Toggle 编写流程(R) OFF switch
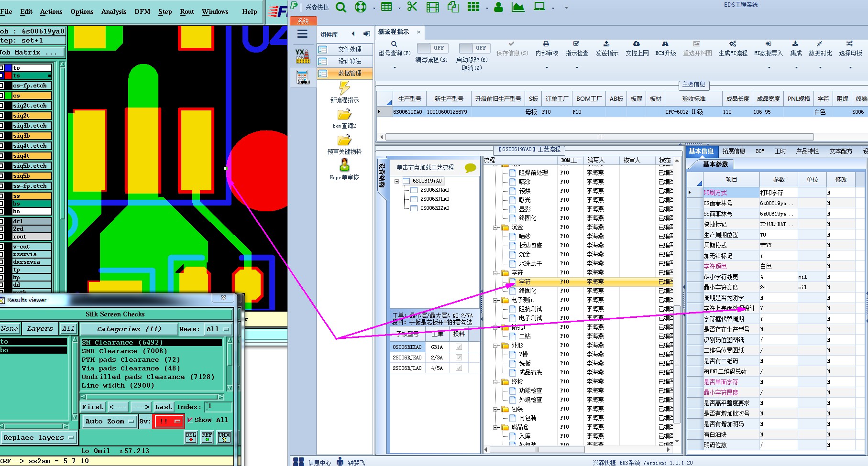Viewport: 868px width, 466px height. (432, 48)
